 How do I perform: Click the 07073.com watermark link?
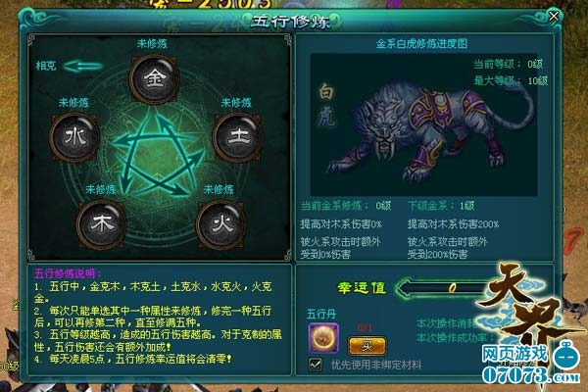click(530, 374)
